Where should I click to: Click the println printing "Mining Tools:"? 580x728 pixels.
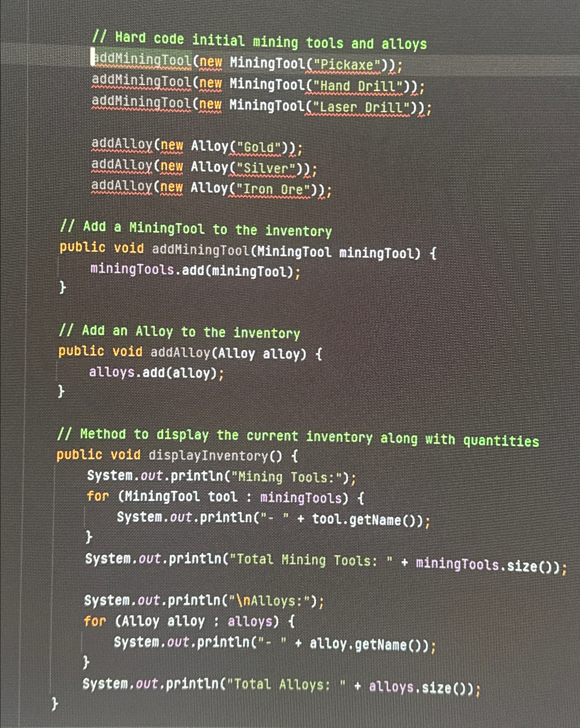[x=220, y=476]
